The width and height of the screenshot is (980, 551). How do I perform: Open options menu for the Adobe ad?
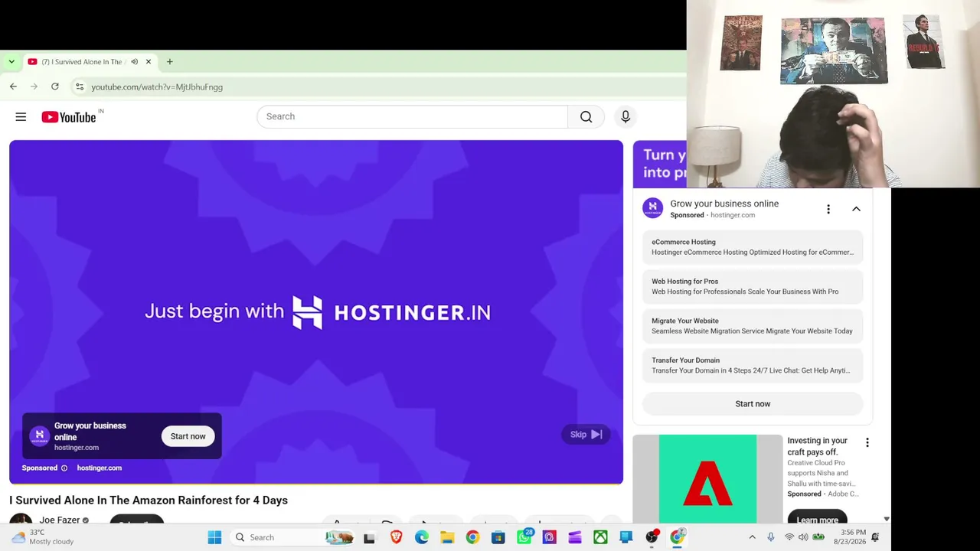click(x=867, y=442)
